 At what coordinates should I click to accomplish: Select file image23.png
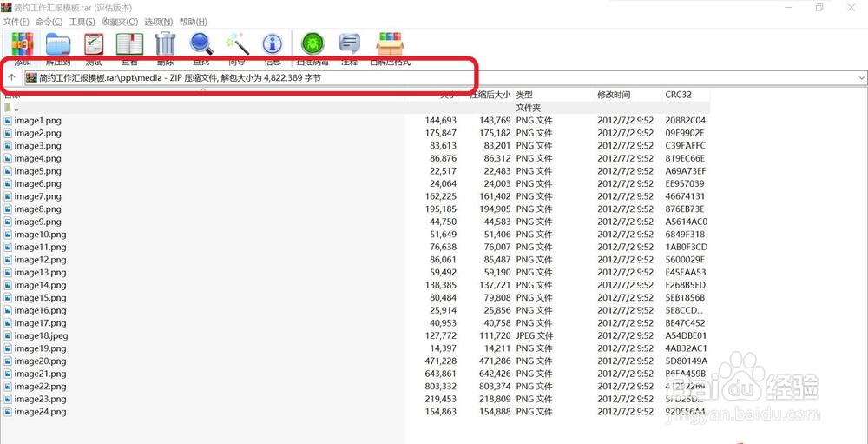click(41, 399)
